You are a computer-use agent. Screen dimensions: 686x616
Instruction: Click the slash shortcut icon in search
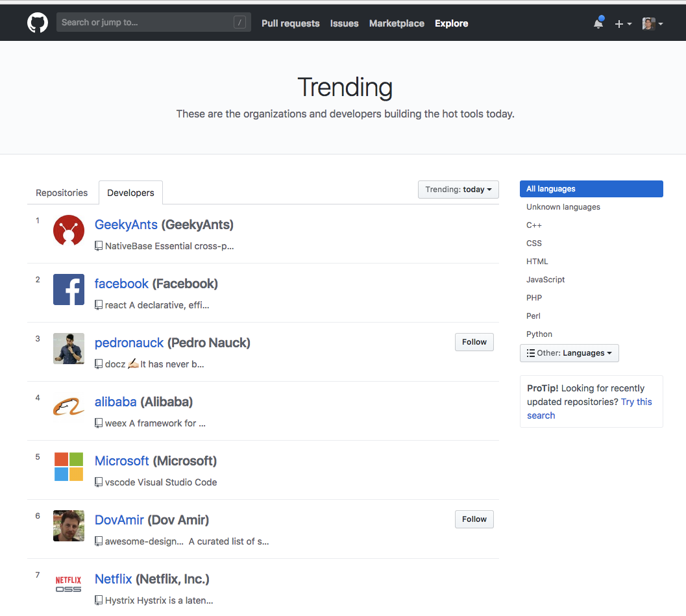(x=239, y=22)
